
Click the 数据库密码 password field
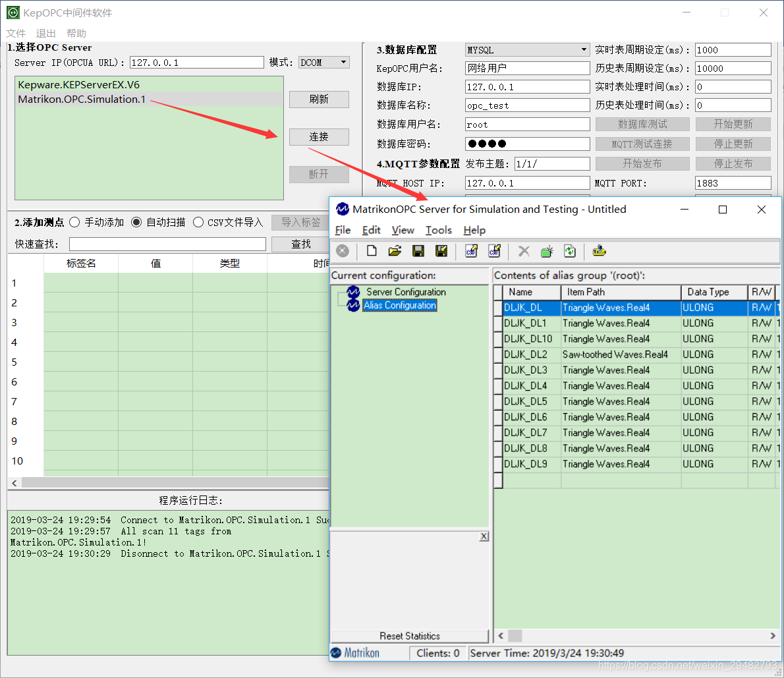coord(528,144)
